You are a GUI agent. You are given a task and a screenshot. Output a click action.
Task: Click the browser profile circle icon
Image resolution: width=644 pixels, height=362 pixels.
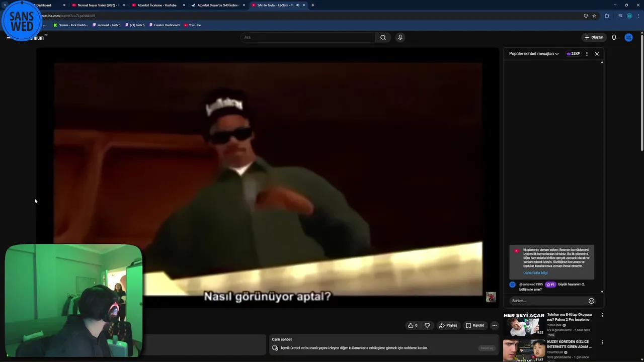coord(630,16)
